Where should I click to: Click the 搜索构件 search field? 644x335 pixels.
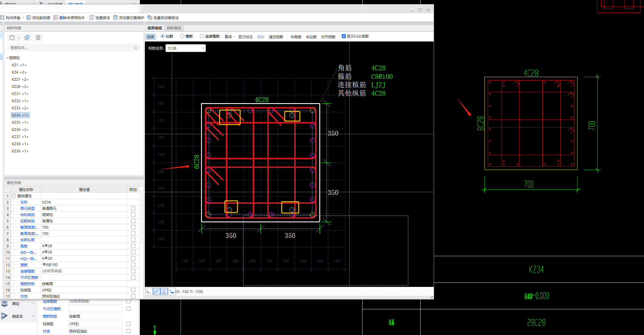73,48
